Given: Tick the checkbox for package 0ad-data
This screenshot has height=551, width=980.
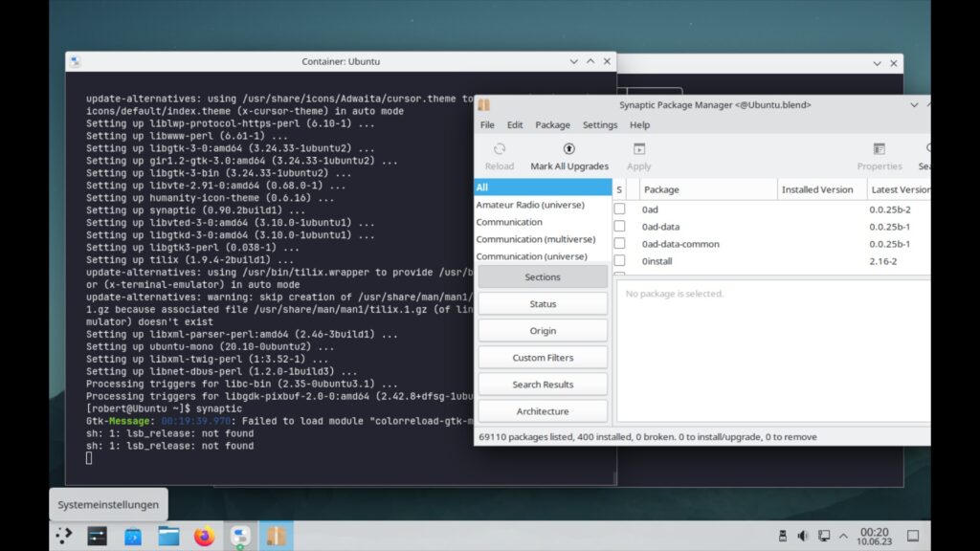Looking at the screenshot, I should click(619, 226).
